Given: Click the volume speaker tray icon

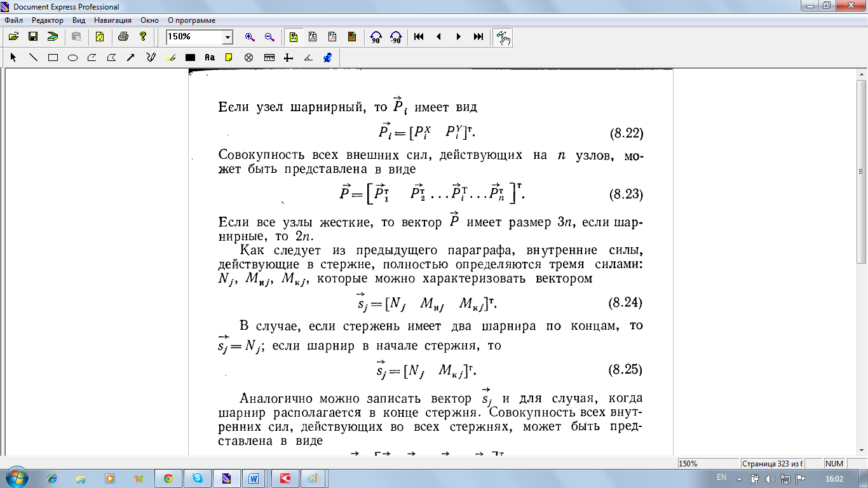Looking at the screenshot, I should tap(770, 478).
